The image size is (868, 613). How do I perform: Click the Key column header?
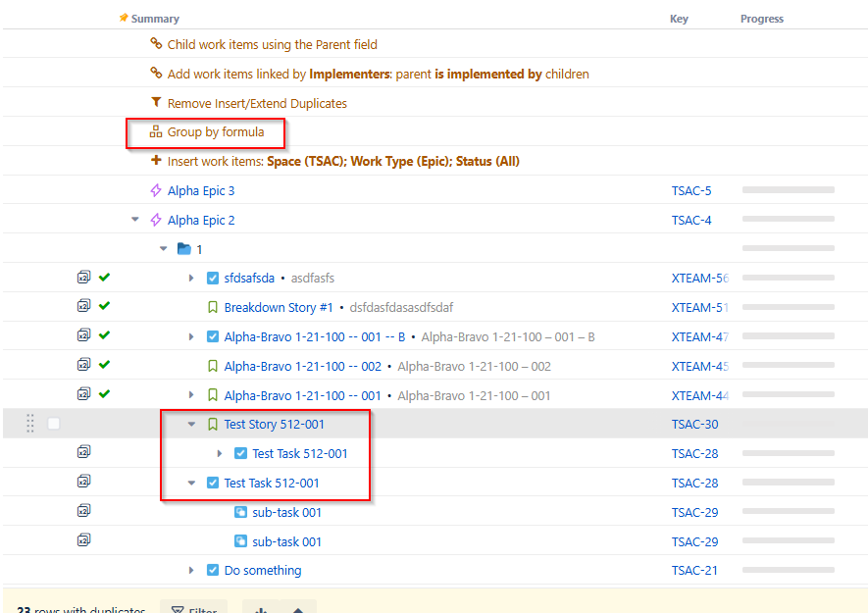click(679, 19)
